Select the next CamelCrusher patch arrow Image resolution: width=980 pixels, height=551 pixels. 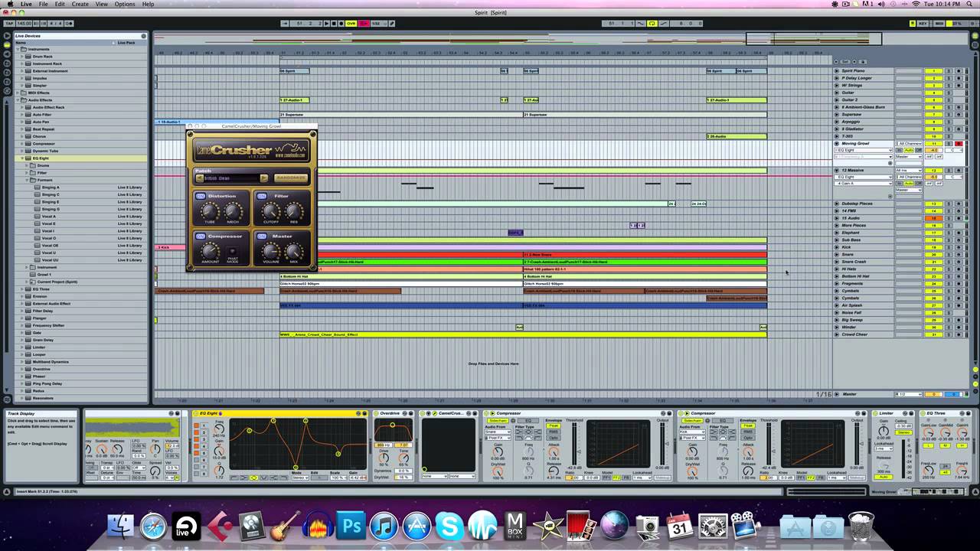(264, 178)
